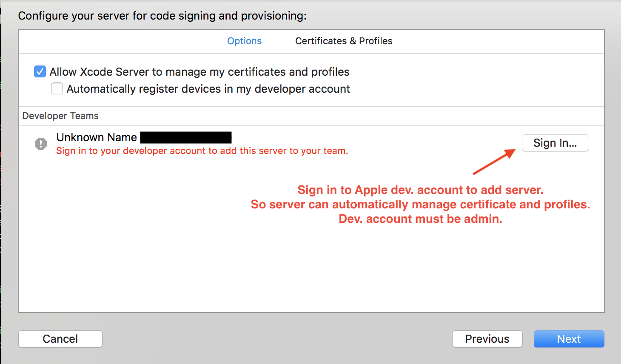Click the 'Automatically register devices' label text

point(208,89)
